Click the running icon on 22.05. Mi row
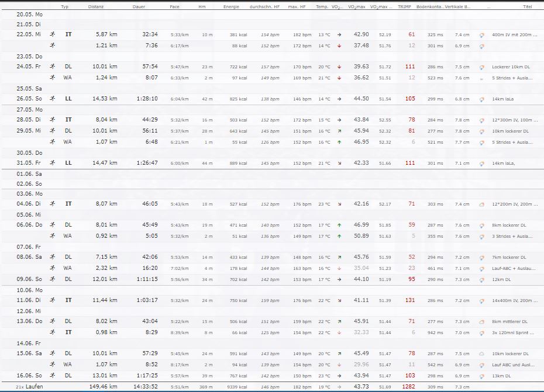544x392 pixels. pyautogui.click(x=53, y=34)
